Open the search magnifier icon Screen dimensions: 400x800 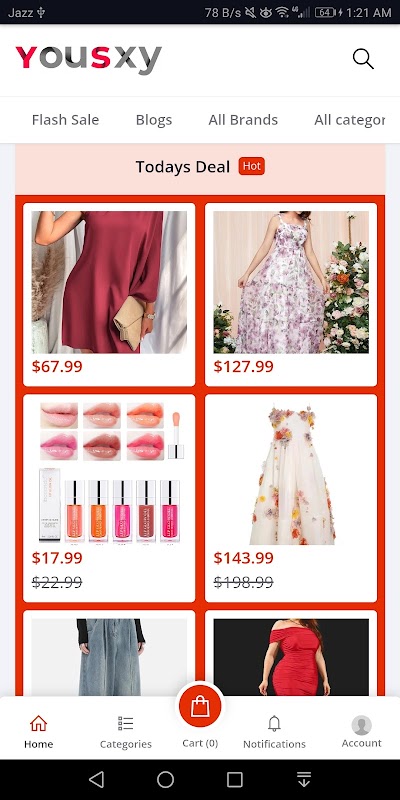click(363, 59)
